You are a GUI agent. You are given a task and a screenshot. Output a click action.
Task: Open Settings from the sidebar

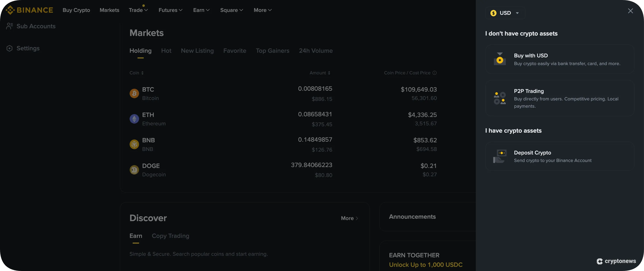pyautogui.click(x=28, y=48)
